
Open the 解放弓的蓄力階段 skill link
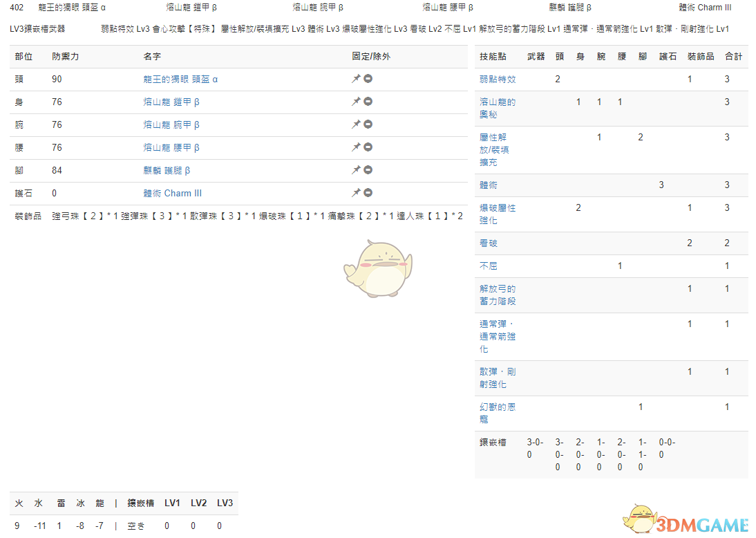point(498,295)
